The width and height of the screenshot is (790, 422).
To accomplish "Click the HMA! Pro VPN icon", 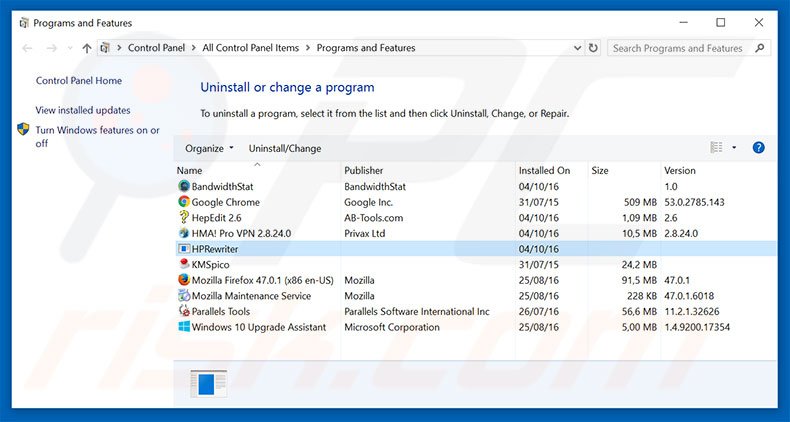I will [x=184, y=233].
